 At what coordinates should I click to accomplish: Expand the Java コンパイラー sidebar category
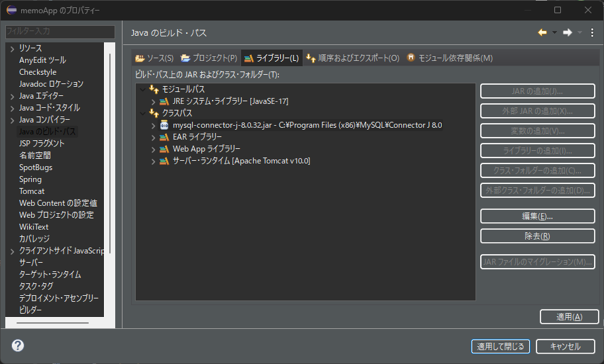point(13,120)
